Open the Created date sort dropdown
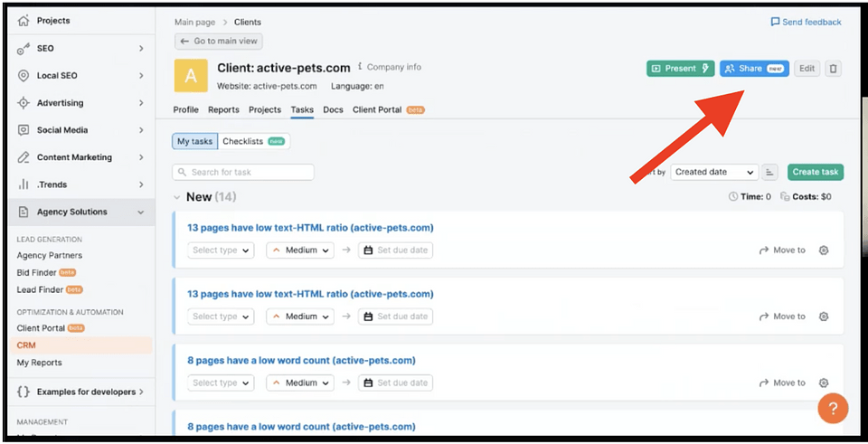 (714, 172)
